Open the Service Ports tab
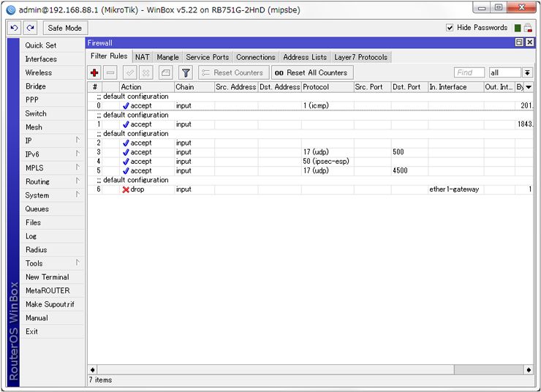Viewport: 541px width, 392px height. [x=208, y=57]
